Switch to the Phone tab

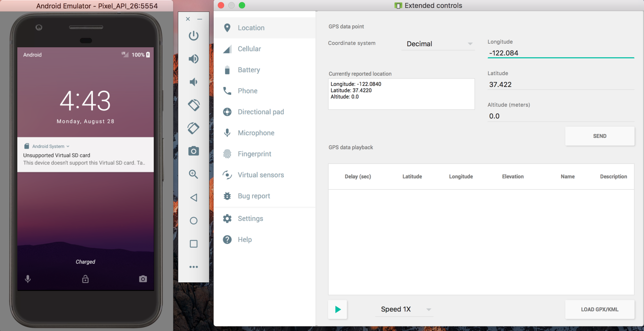pyautogui.click(x=265, y=91)
